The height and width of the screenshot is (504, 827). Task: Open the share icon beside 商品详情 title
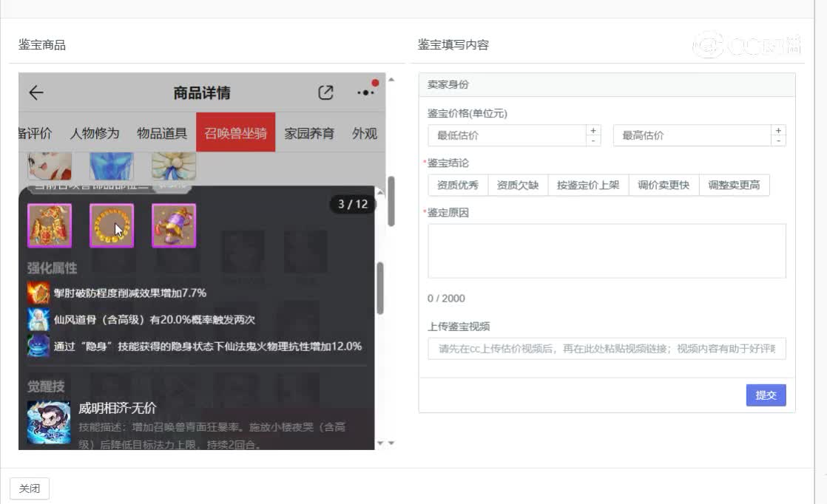point(325,91)
